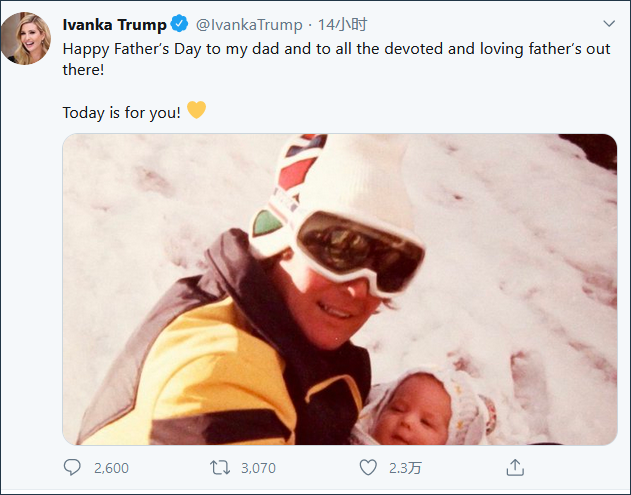The width and height of the screenshot is (631, 495).
Task: Click the reply speech bubble icon
Action: click(72, 467)
